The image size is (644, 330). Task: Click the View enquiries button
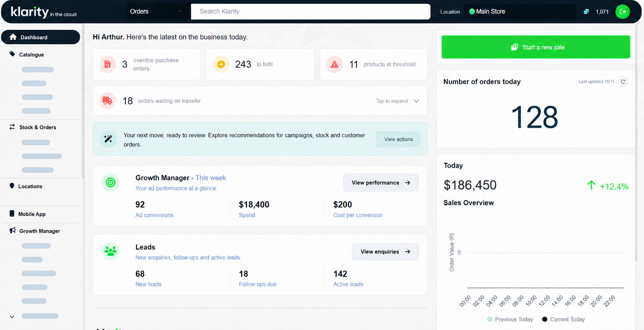(x=385, y=252)
